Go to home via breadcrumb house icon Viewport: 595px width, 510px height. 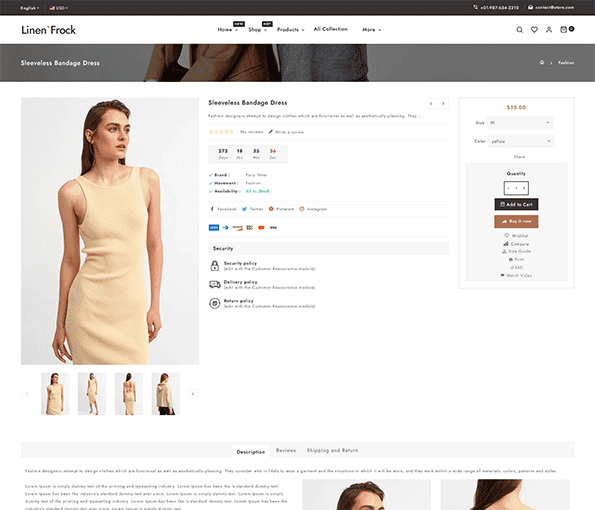[x=542, y=62]
